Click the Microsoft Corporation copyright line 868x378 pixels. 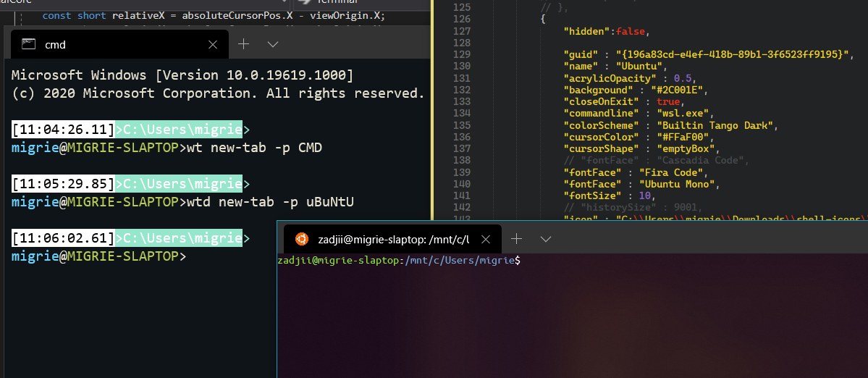[218, 93]
